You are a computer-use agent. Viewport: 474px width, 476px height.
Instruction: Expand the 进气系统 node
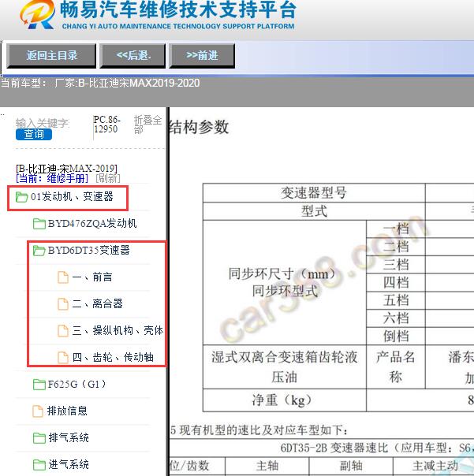69,464
